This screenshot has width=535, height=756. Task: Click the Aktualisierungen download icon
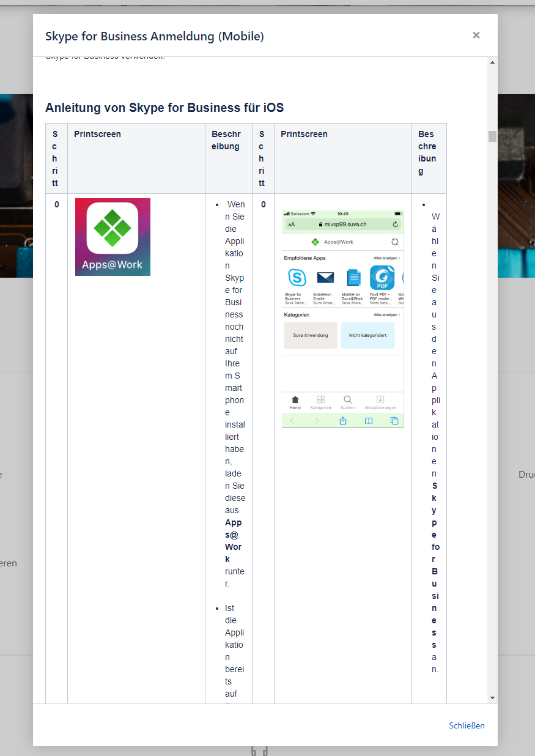(380, 399)
